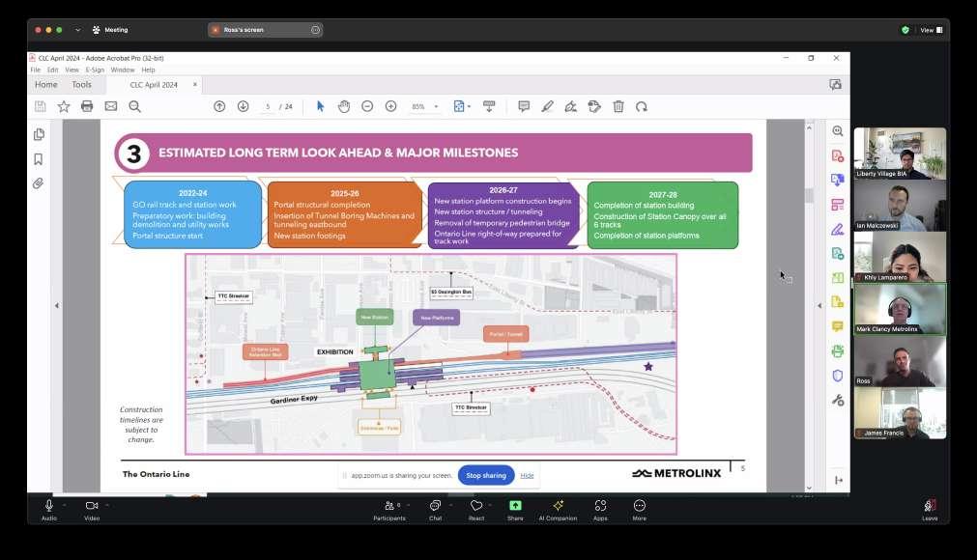Viewport: 977px width, 560px height.
Task: Click the expand right pane arrow at bottom
Action: coord(839,480)
